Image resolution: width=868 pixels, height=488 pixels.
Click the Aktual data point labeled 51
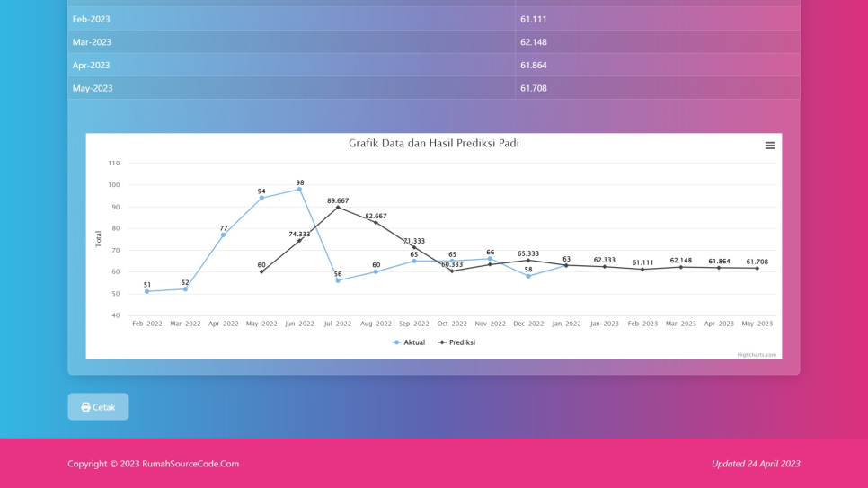pos(147,291)
